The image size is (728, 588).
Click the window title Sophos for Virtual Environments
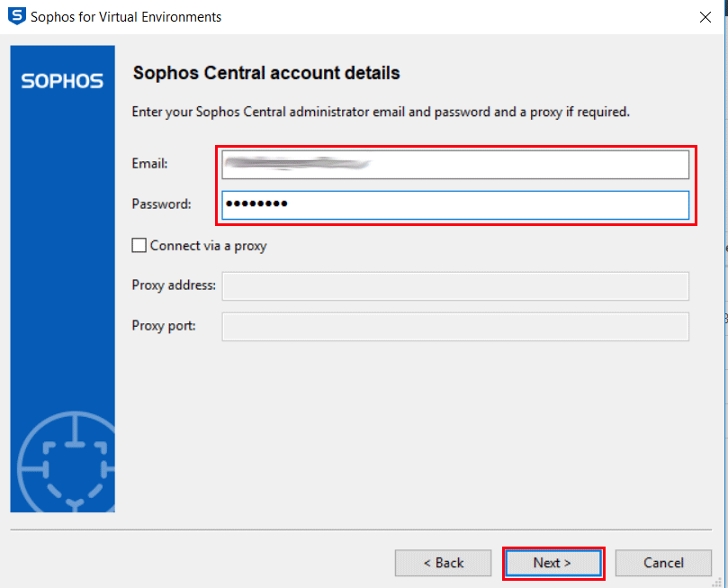126,17
